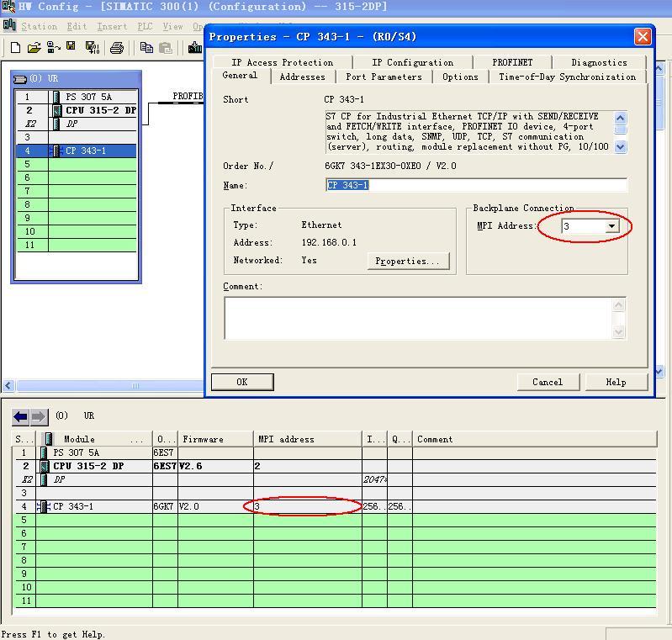Select PS 307 5A row in the rack
The height and width of the screenshot is (640, 672).
pos(77,97)
